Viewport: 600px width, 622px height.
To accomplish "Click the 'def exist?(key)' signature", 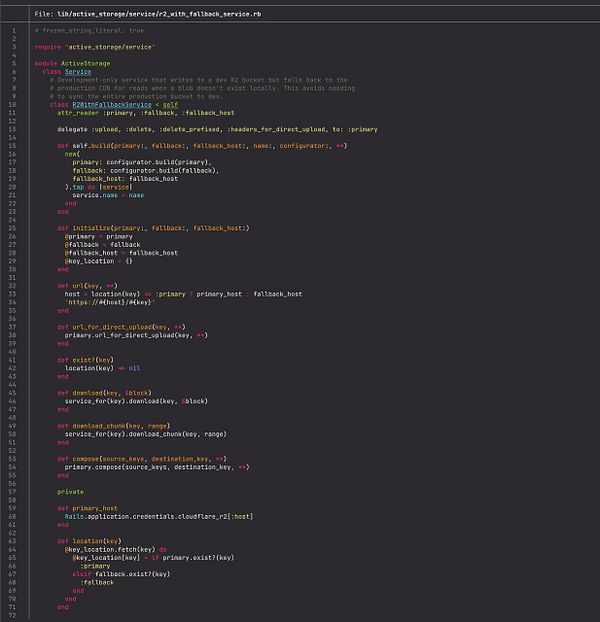I will 85,360.
